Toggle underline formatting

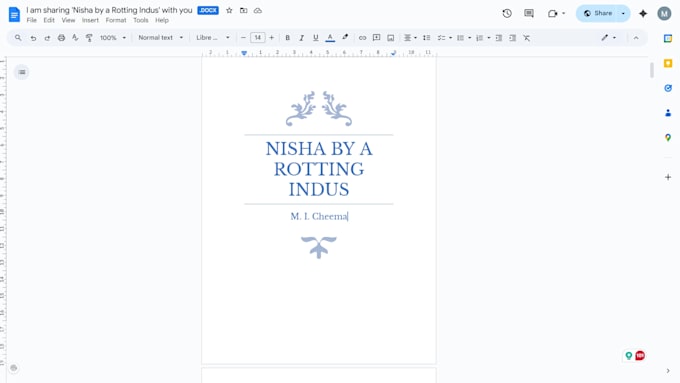315,38
